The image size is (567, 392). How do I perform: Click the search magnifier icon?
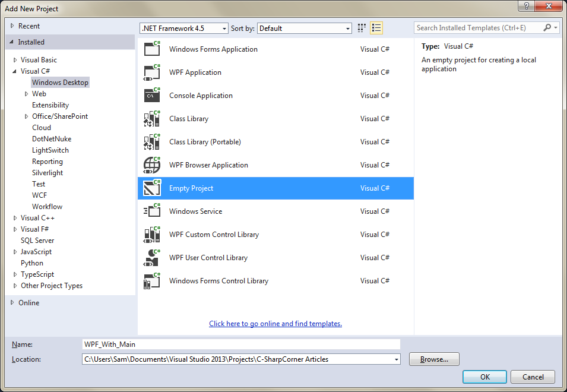click(547, 28)
